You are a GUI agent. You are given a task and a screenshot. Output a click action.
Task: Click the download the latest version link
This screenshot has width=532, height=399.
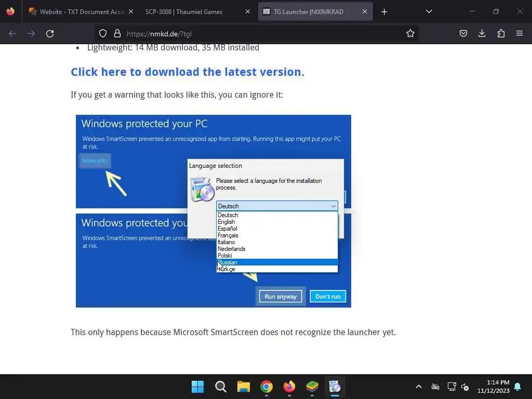187,72
